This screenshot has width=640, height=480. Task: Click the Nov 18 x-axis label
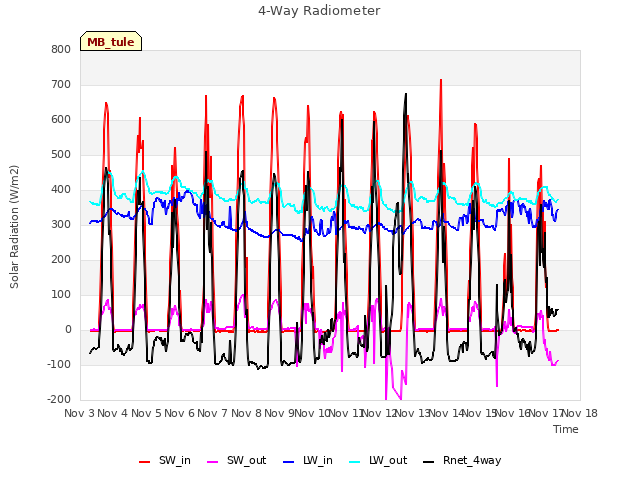click(x=580, y=413)
